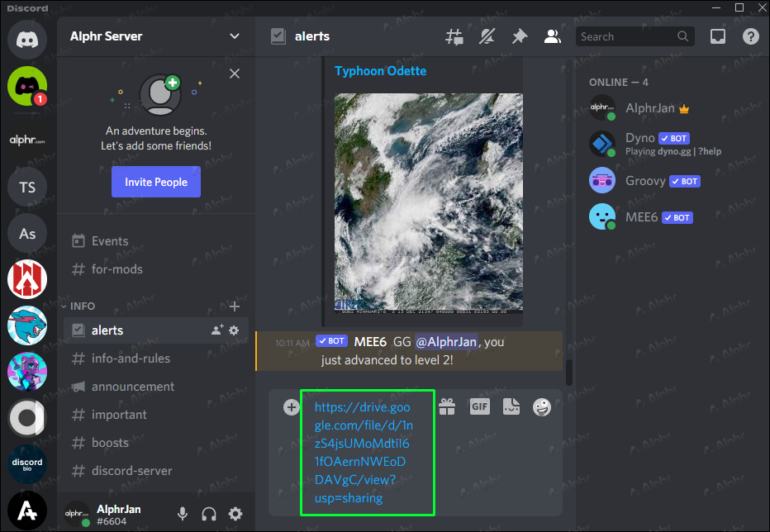
Task: Open the red W logo server
Action: [27, 279]
